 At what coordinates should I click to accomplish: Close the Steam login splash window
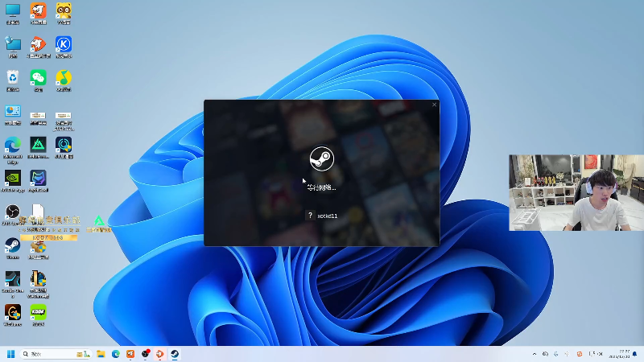point(434,105)
